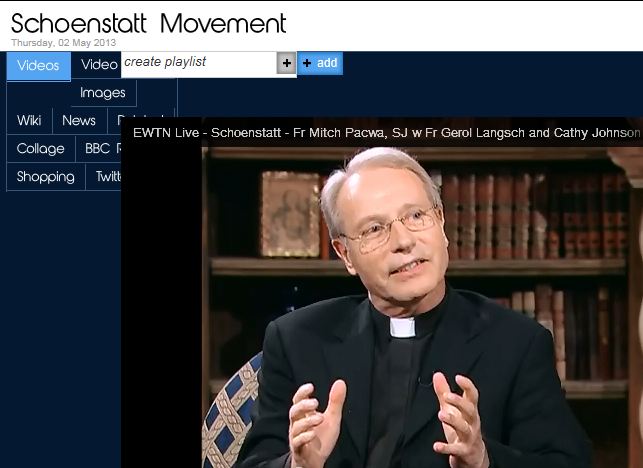The width and height of the screenshot is (643, 468).
Task: Open the Shopping tab
Action: pos(46,176)
